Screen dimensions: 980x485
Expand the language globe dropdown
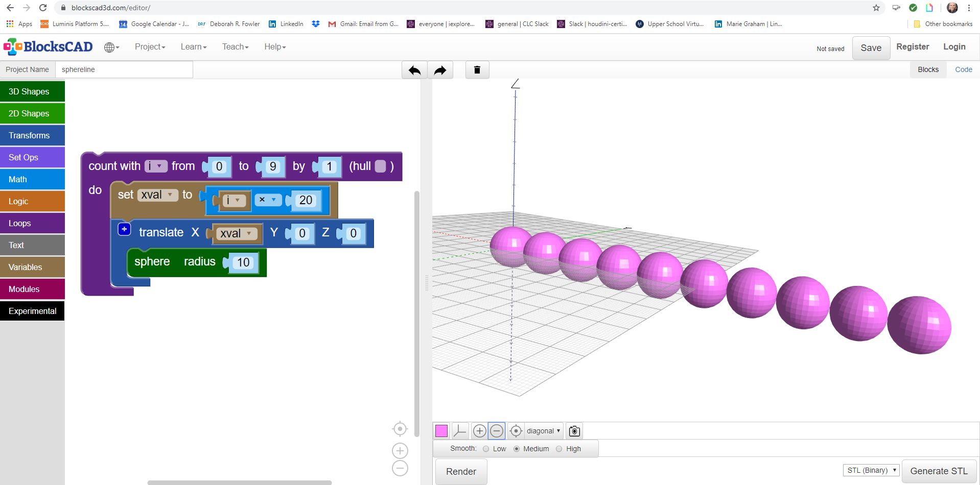(111, 47)
